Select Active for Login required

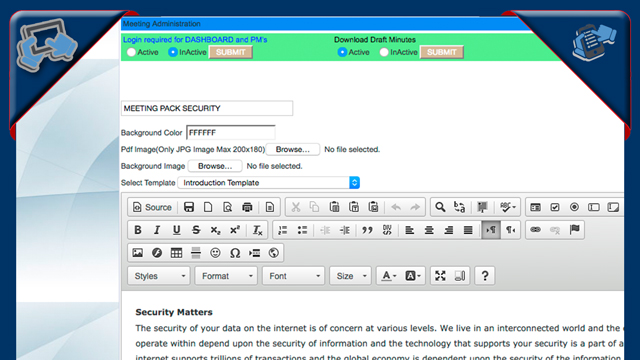point(131,52)
